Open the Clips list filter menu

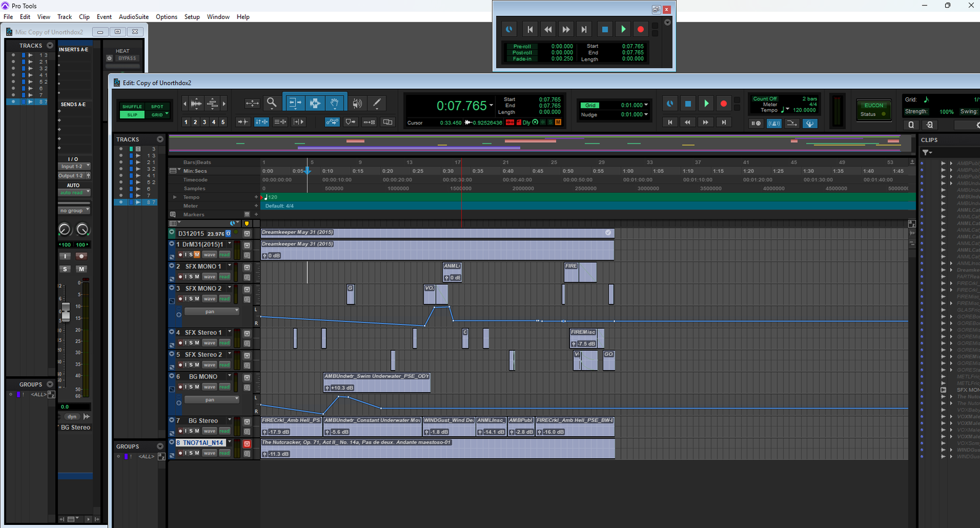(x=927, y=152)
